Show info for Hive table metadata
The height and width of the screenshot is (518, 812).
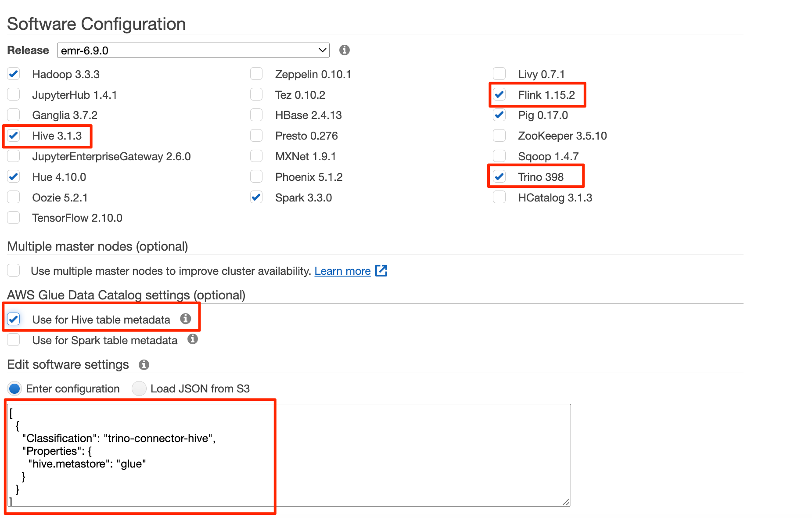click(x=186, y=319)
